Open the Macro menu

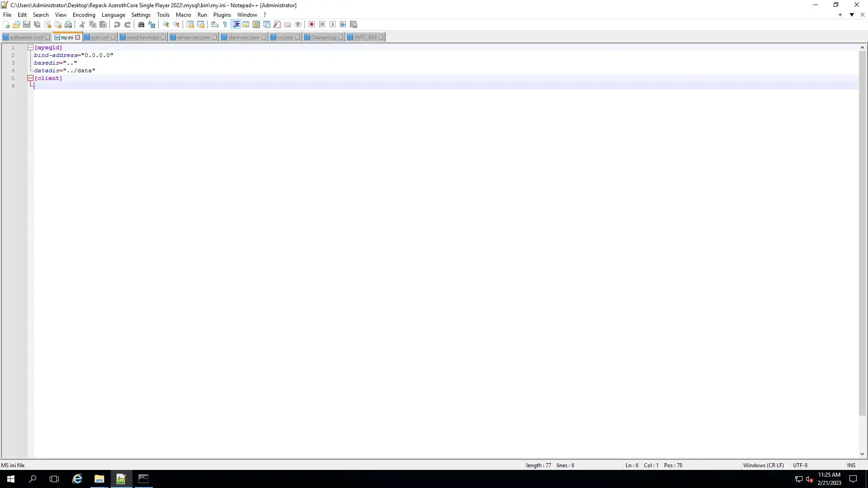pyautogui.click(x=184, y=15)
